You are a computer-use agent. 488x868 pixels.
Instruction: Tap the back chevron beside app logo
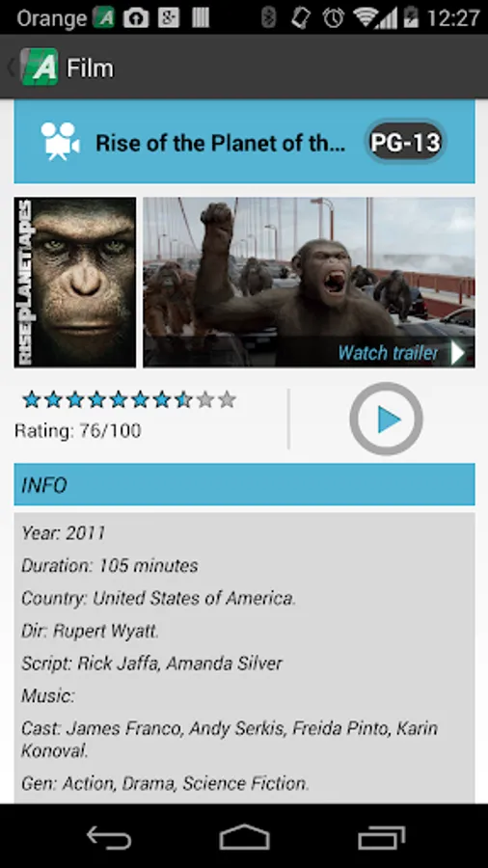[11, 68]
